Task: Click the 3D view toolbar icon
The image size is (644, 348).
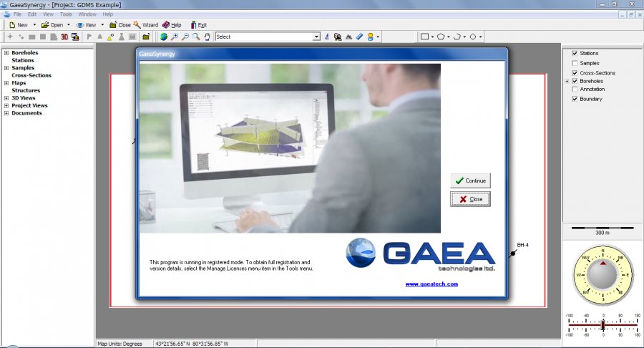Action: 64,37
